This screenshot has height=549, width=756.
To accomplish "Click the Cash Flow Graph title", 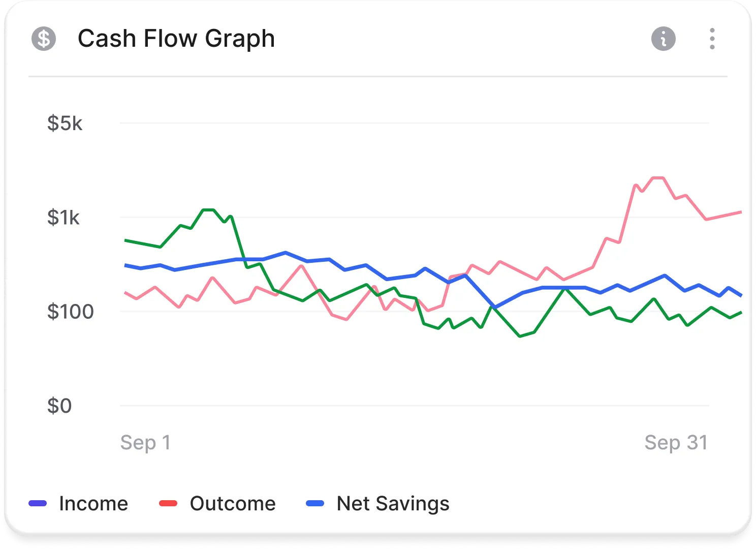I will tap(176, 39).
